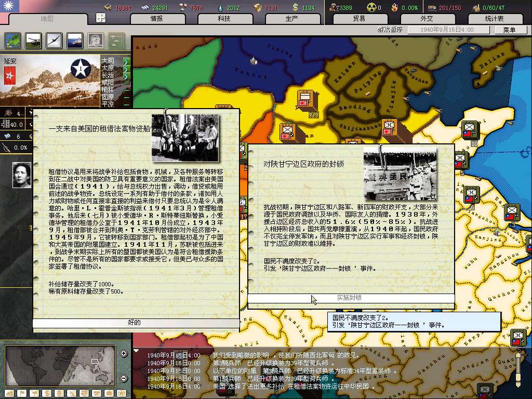Select 咸阳 in the province list

tap(108, 83)
